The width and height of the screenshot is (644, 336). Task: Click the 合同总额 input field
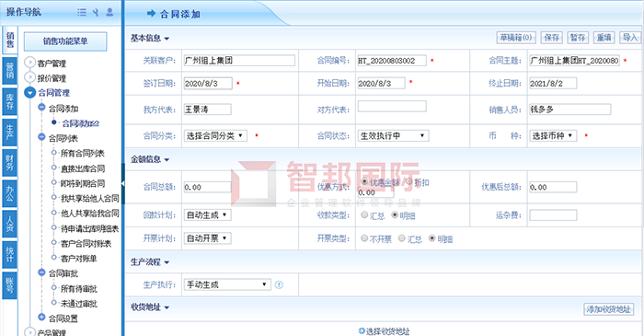pos(207,187)
